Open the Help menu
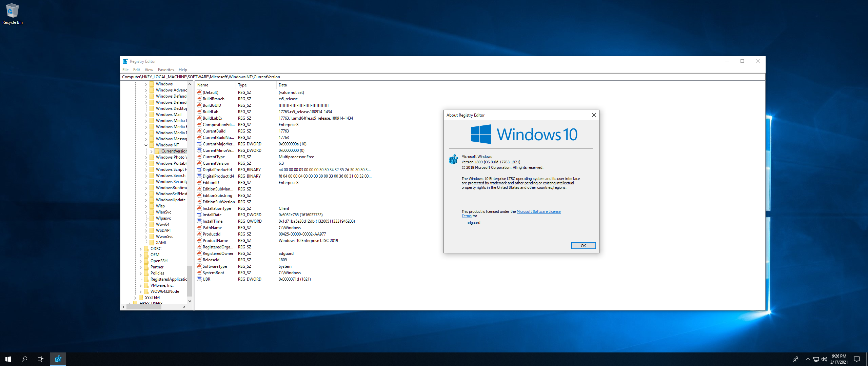 183,70
